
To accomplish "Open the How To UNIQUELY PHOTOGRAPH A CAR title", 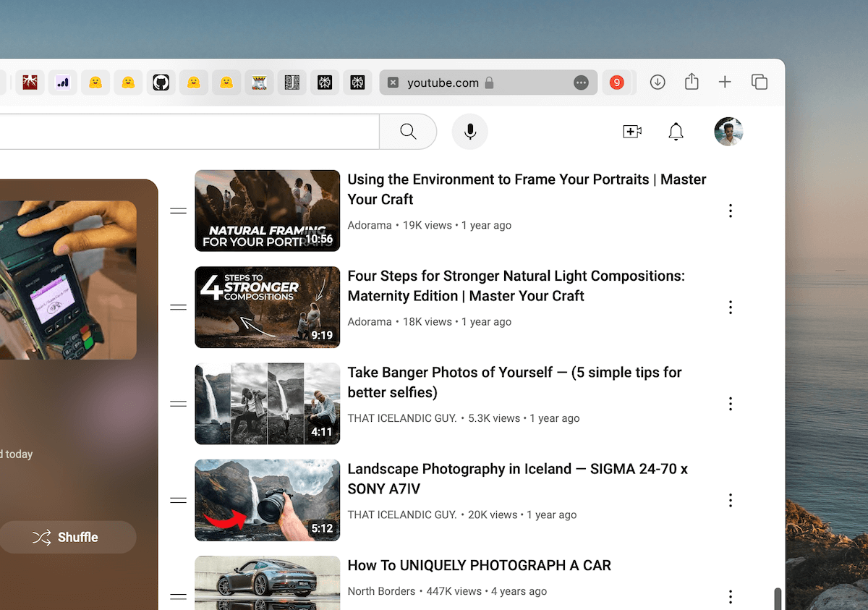I will [479, 566].
